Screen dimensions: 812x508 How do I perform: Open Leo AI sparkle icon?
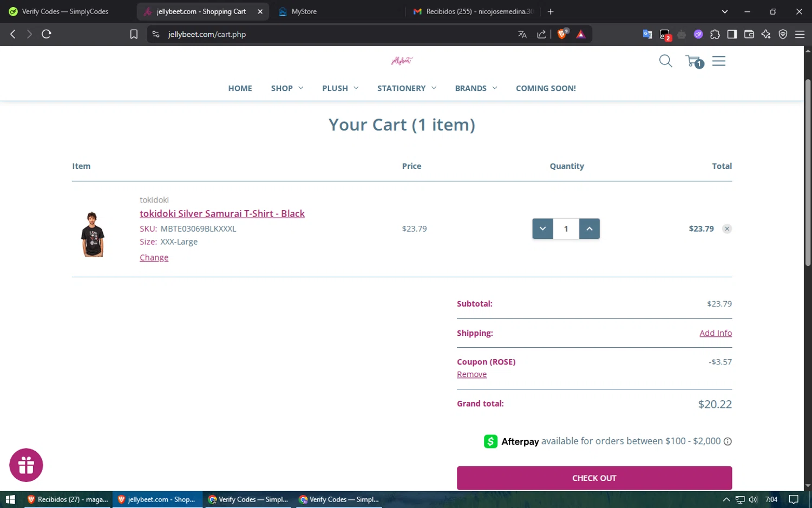pos(766,34)
